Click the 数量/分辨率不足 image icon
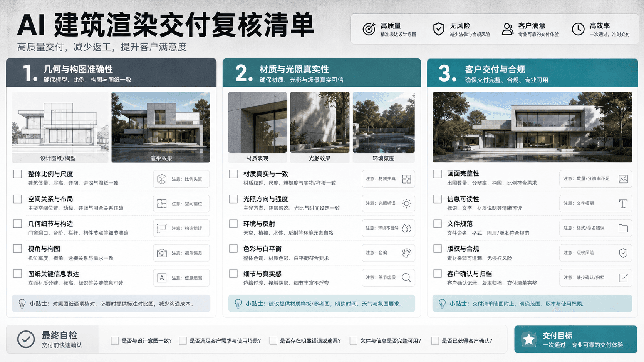 tap(623, 179)
